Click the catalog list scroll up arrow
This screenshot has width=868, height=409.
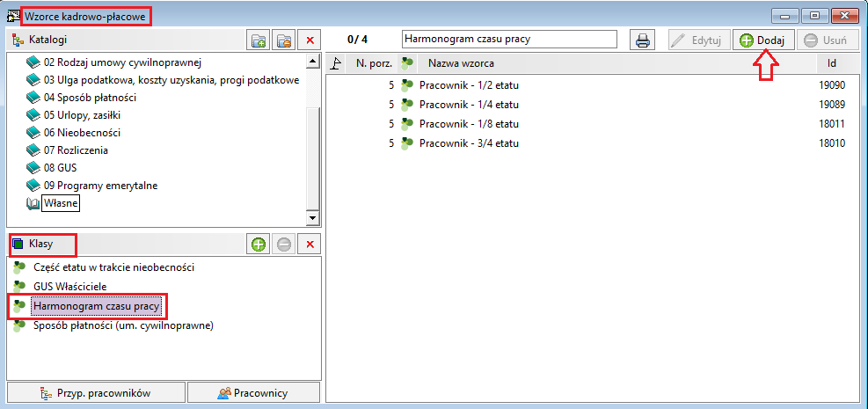(x=313, y=61)
